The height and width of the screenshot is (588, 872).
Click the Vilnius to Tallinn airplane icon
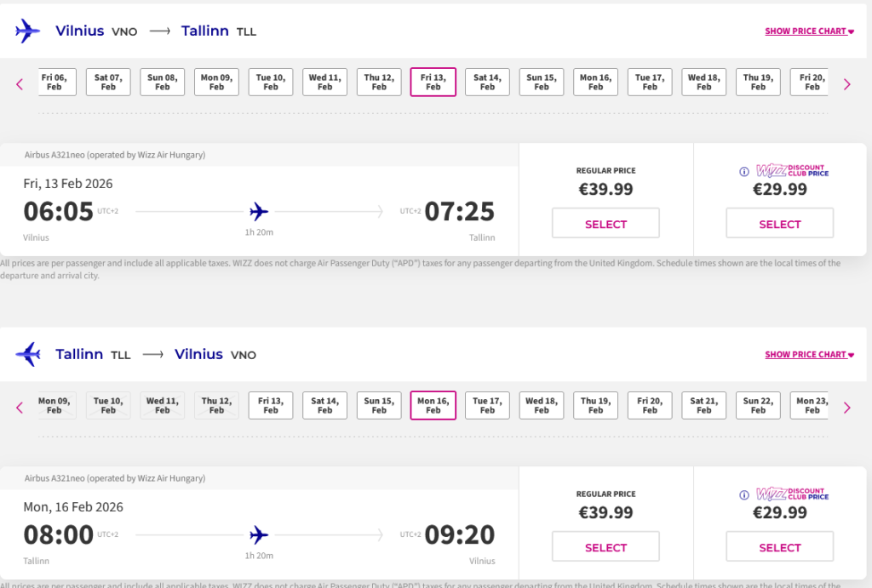coord(28,31)
